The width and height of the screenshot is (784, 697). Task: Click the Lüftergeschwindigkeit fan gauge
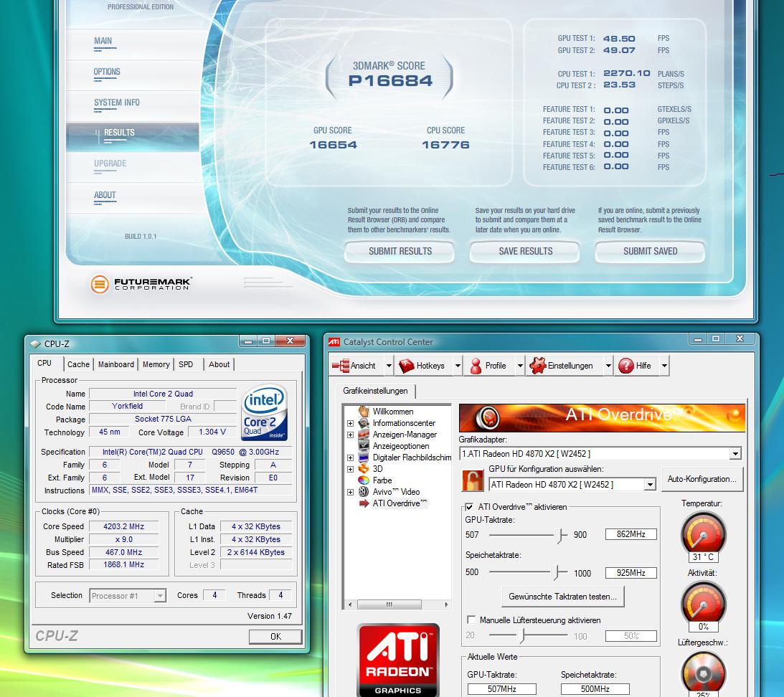[703, 673]
